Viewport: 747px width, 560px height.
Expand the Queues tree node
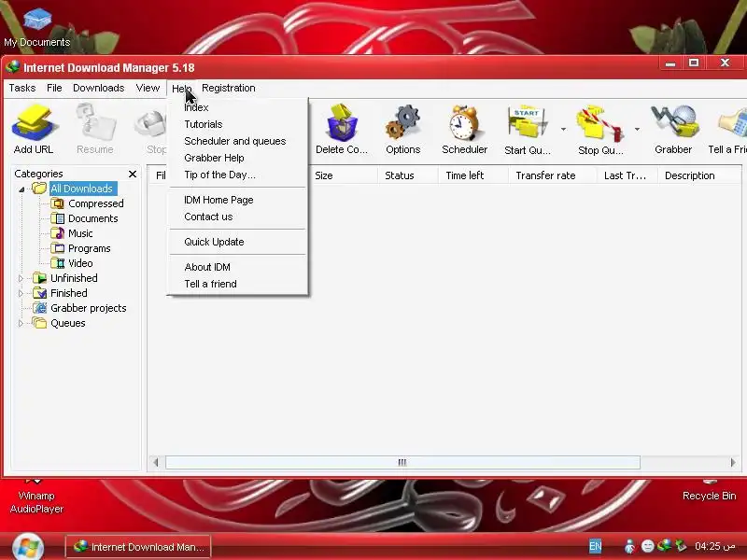click(x=21, y=323)
